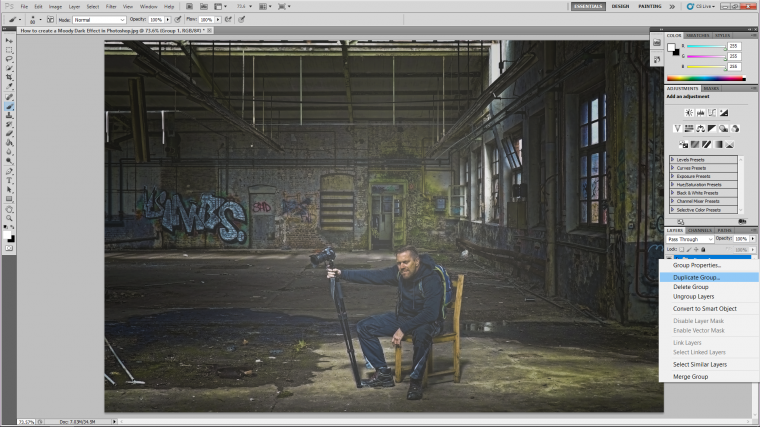The width and height of the screenshot is (760, 427).
Task: Select the Crop tool
Action: [9, 78]
